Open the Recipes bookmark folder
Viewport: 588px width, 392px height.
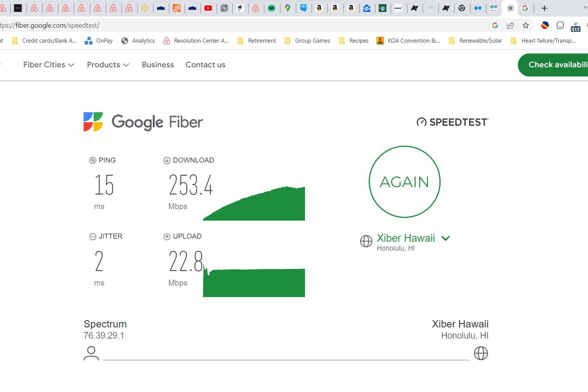tap(354, 40)
